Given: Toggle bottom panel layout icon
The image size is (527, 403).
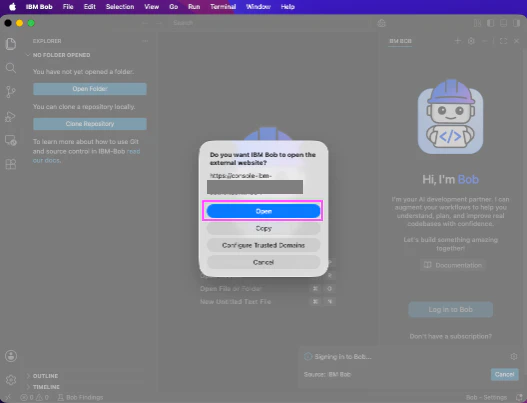Looking at the screenshot, I should [503, 23].
